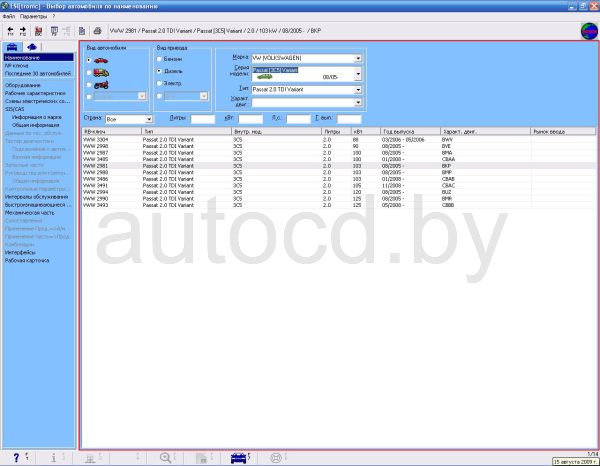Click the magnifier zoom icon in bottom bar
This screenshot has height=466, width=600.
165,457
